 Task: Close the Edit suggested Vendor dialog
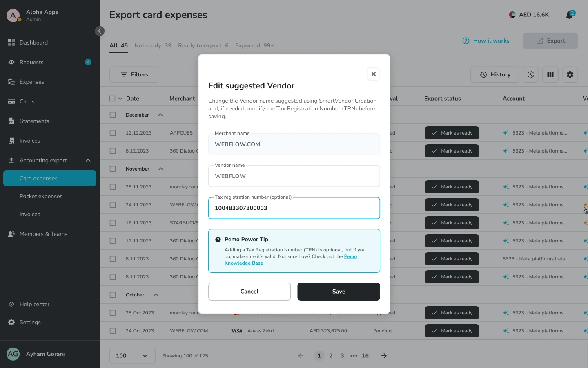pyautogui.click(x=373, y=74)
